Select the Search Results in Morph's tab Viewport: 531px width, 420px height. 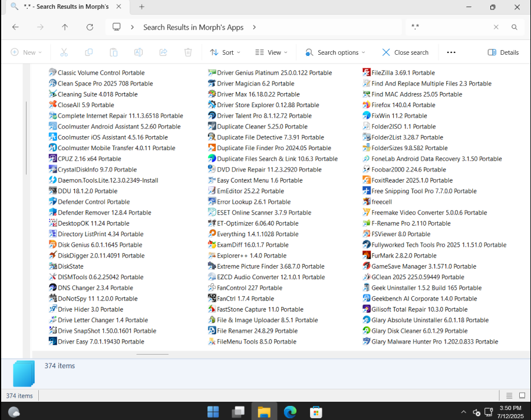point(66,6)
